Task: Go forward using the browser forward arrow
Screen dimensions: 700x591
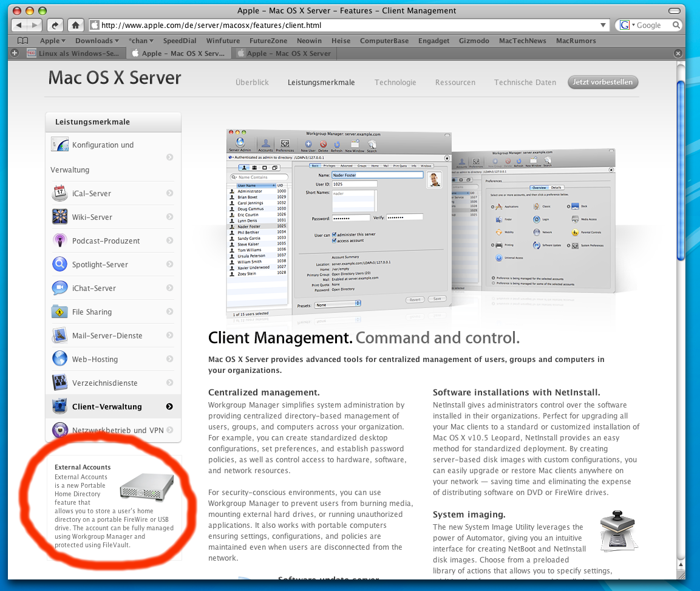Action: coord(35,26)
